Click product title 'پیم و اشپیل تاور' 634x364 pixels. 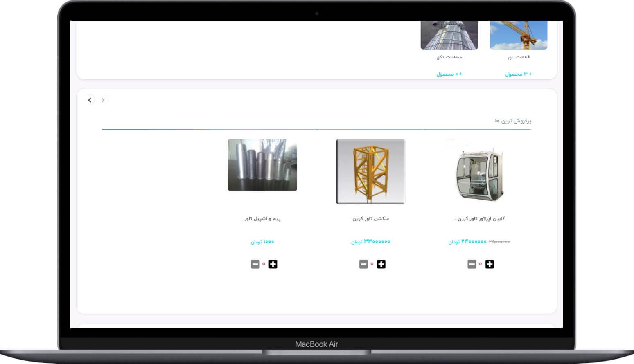click(262, 219)
